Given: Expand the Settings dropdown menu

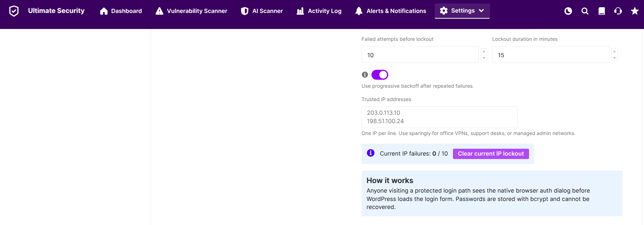Looking at the screenshot, I should (x=462, y=11).
